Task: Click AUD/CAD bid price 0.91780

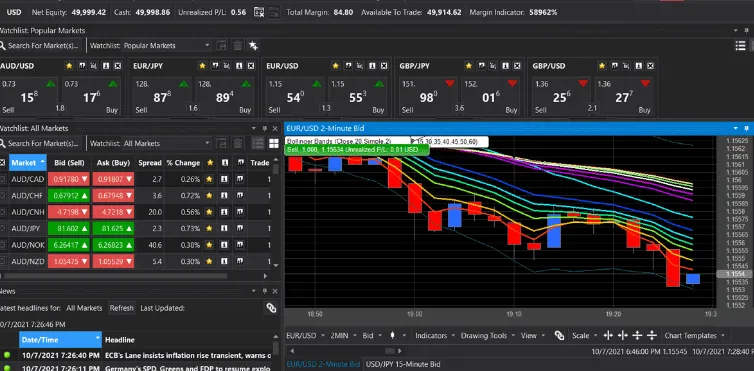Action: point(69,179)
